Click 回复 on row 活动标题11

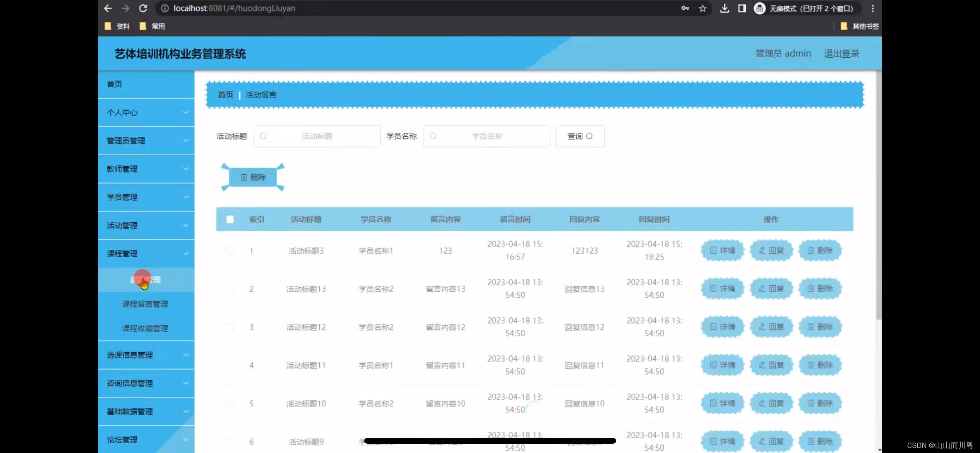pos(771,365)
